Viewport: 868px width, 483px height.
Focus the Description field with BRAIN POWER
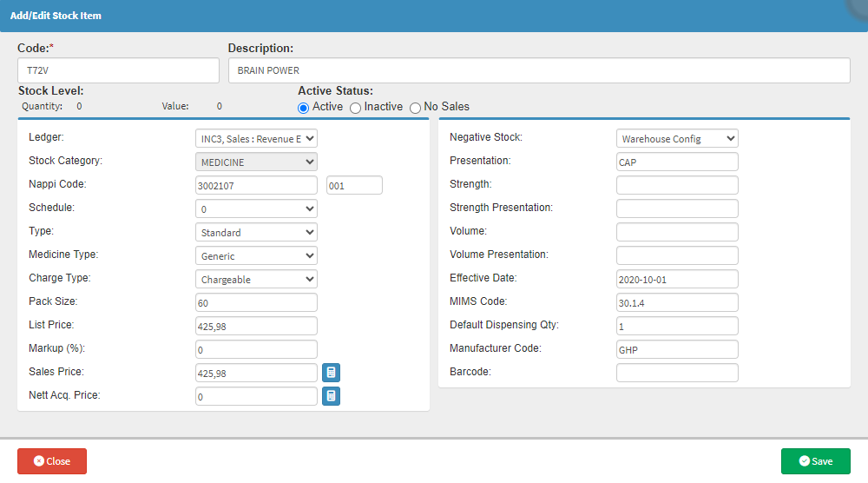tap(539, 70)
